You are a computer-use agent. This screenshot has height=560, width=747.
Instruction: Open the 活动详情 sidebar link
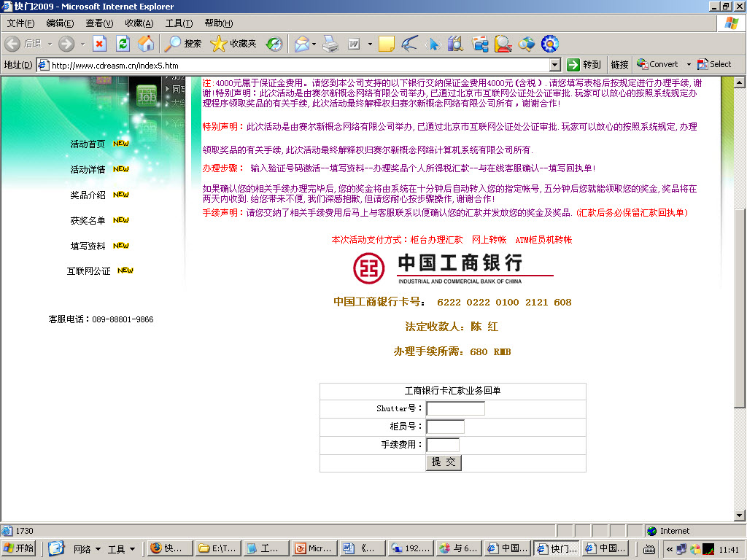[x=88, y=169]
